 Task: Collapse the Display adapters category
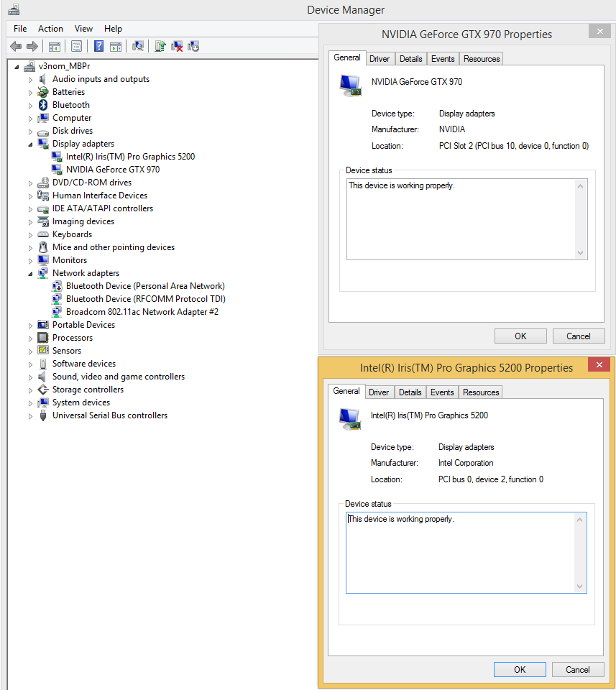[x=30, y=144]
